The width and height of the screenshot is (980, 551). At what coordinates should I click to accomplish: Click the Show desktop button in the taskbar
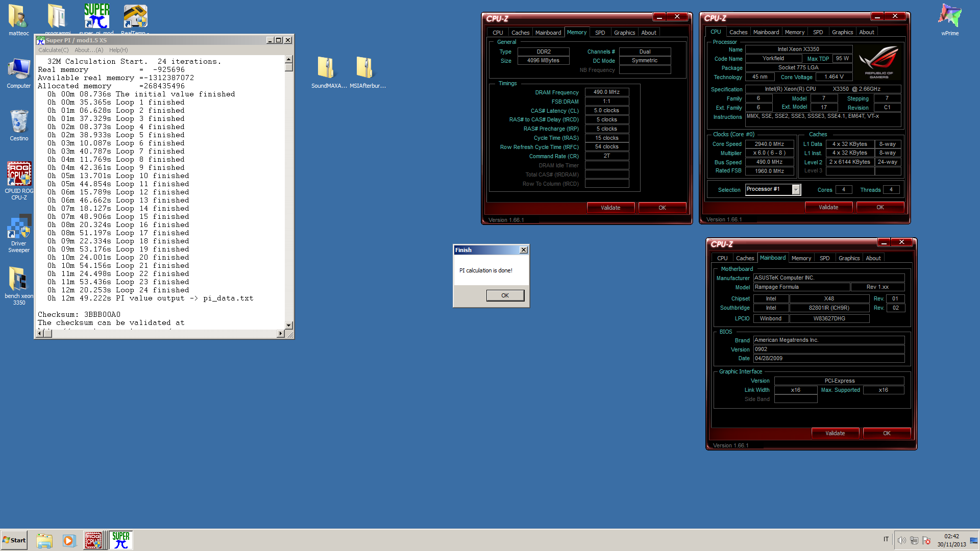(974, 540)
